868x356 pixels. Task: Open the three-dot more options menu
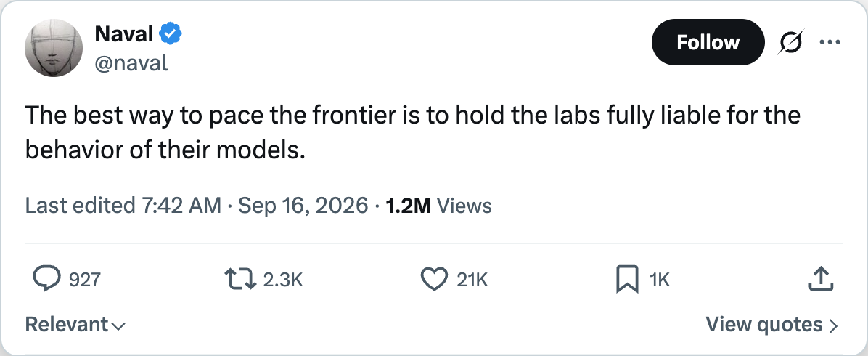tap(830, 42)
